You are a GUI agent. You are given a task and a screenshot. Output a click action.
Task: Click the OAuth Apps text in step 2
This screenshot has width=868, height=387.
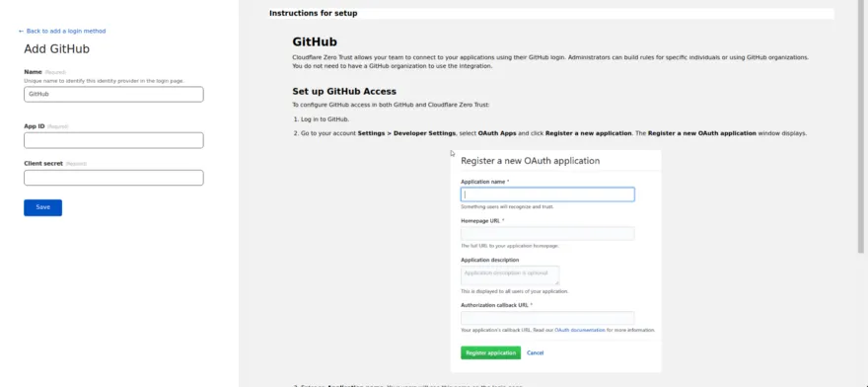pyautogui.click(x=497, y=133)
